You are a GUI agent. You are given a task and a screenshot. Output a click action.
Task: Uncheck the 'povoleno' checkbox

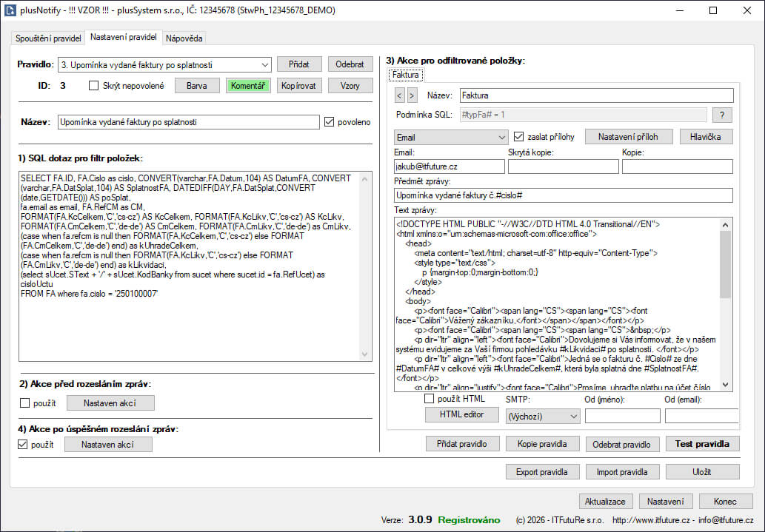[330, 122]
